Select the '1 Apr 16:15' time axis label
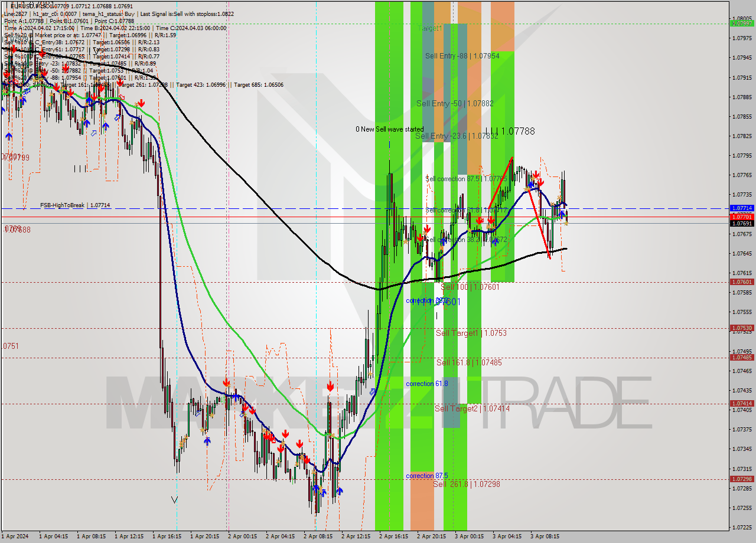Image resolution: width=756 pixels, height=543 pixels. pyautogui.click(x=167, y=537)
